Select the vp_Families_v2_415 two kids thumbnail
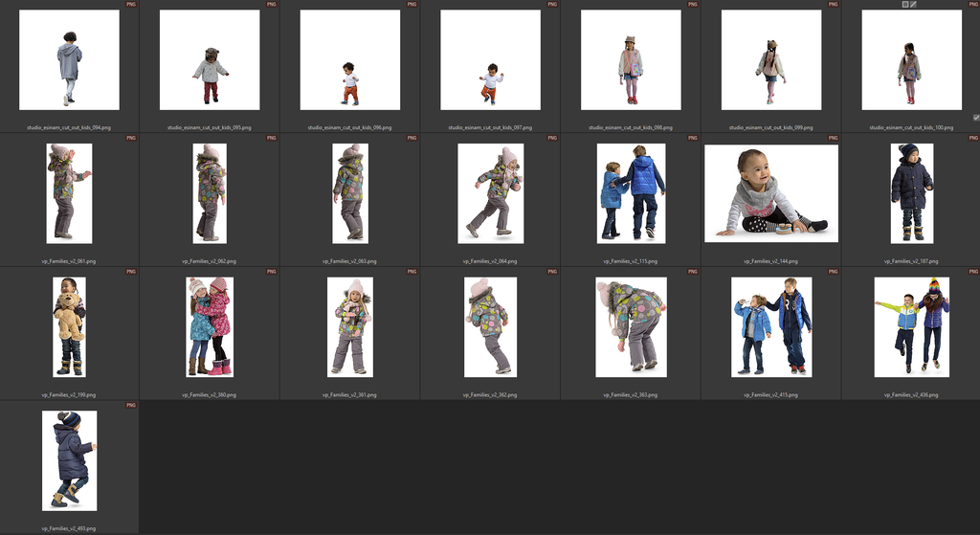Viewport: 980px width, 535px height. click(771, 326)
